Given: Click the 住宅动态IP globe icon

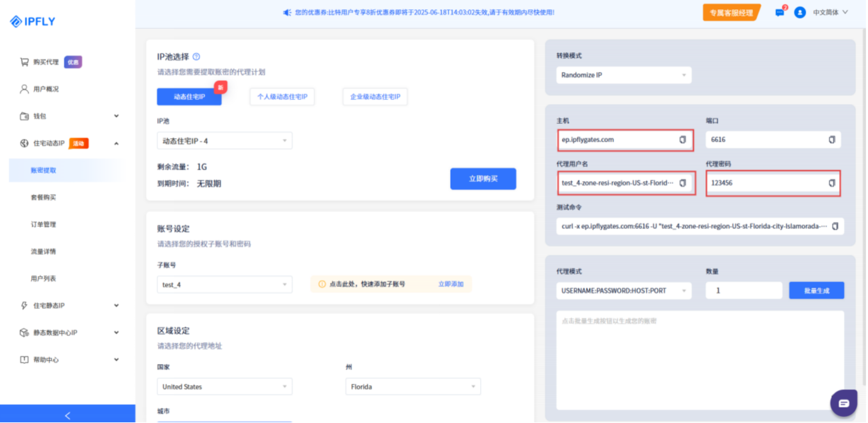Looking at the screenshot, I should (x=24, y=143).
